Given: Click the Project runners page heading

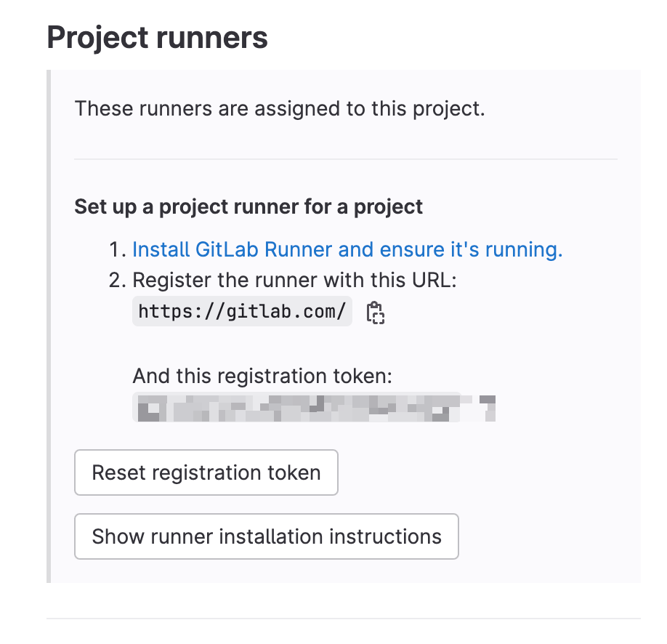Looking at the screenshot, I should [157, 36].
